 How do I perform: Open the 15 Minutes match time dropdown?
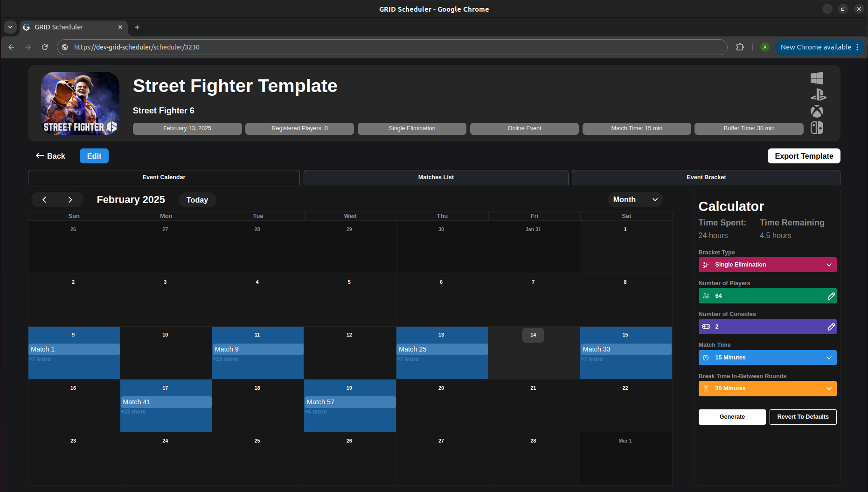click(767, 358)
